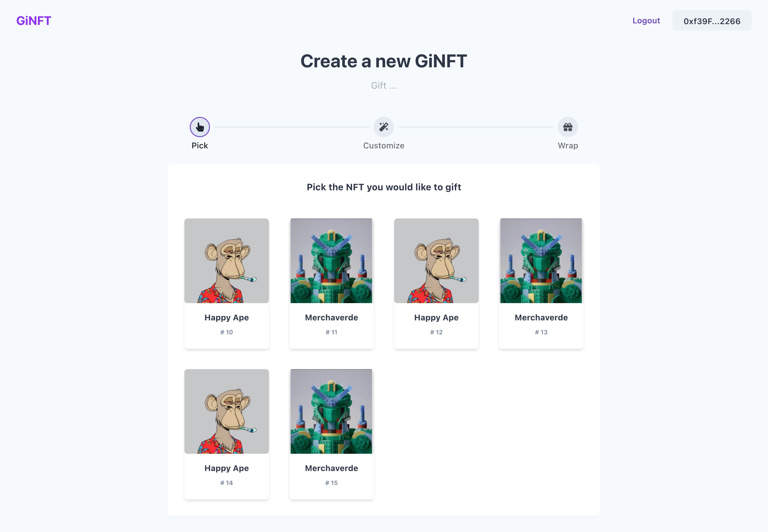Select Merchaverde #11 image

pyautogui.click(x=331, y=261)
